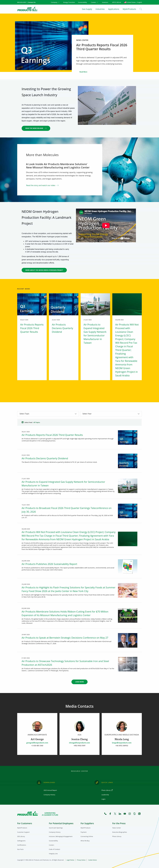Click the Read the News Release button

pos(36,128)
